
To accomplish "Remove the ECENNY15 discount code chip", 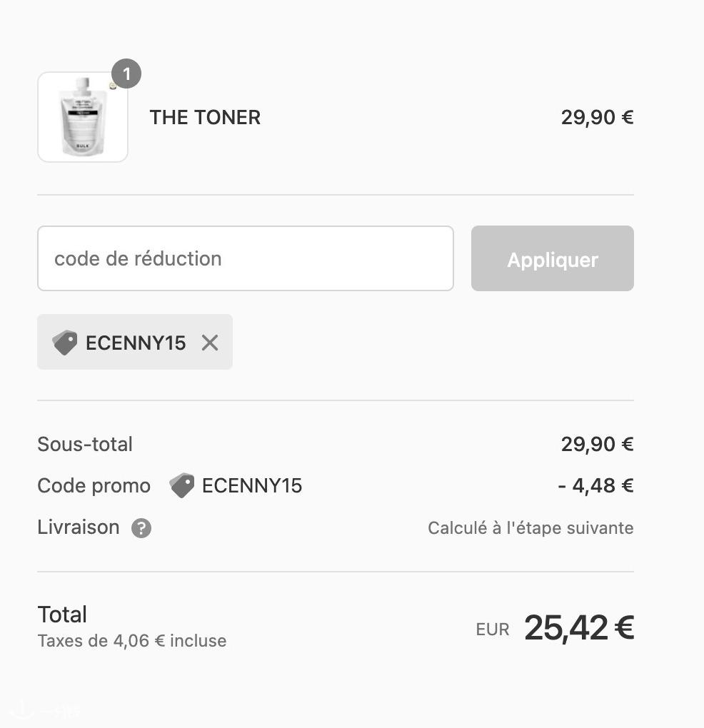I will tap(210, 343).
